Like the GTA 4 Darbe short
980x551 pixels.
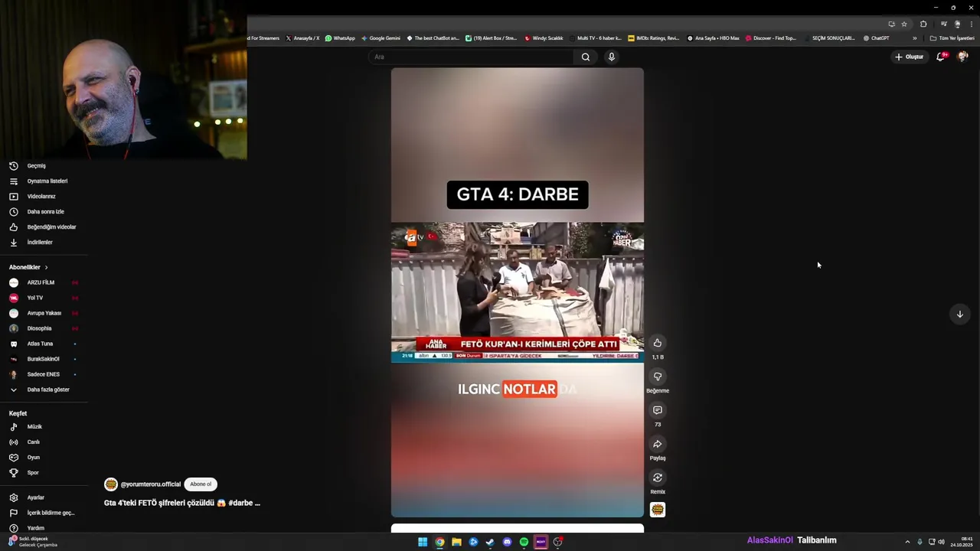pyautogui.click(x=657, y=343)
